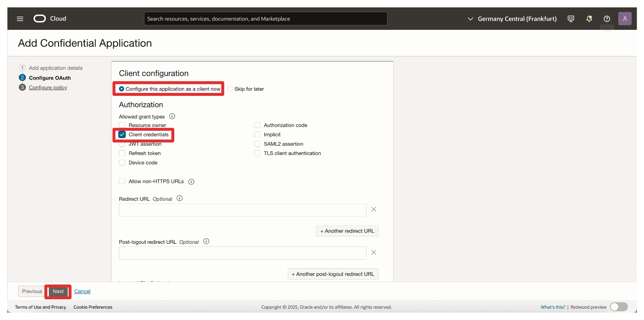Screen dimensions: 644x320
Task: Show info for Post-logout redirect URL
Action: click(x=206, y=241)
